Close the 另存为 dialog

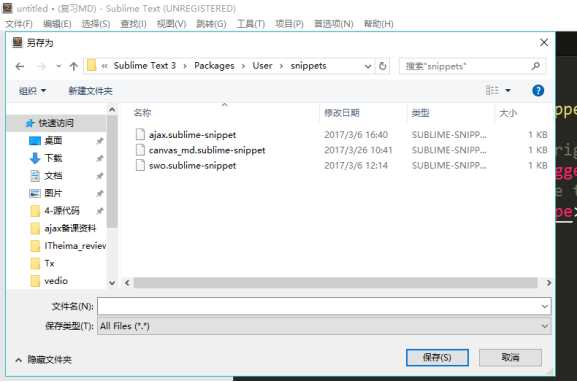point(544,43)
